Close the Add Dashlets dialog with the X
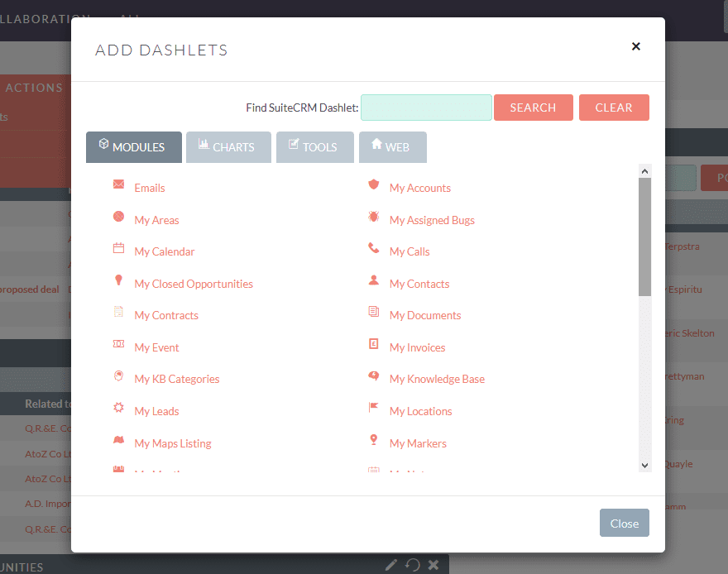 tap(636, 46)
